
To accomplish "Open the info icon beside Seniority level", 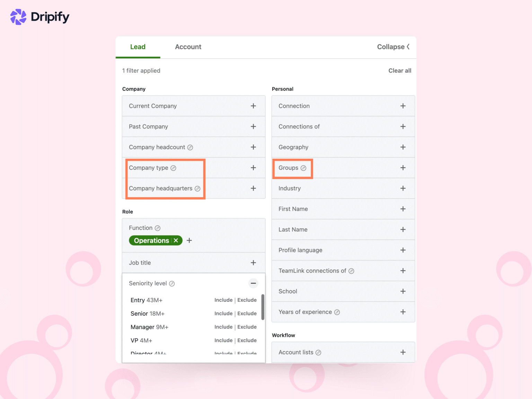I will [x=172, y=283].
